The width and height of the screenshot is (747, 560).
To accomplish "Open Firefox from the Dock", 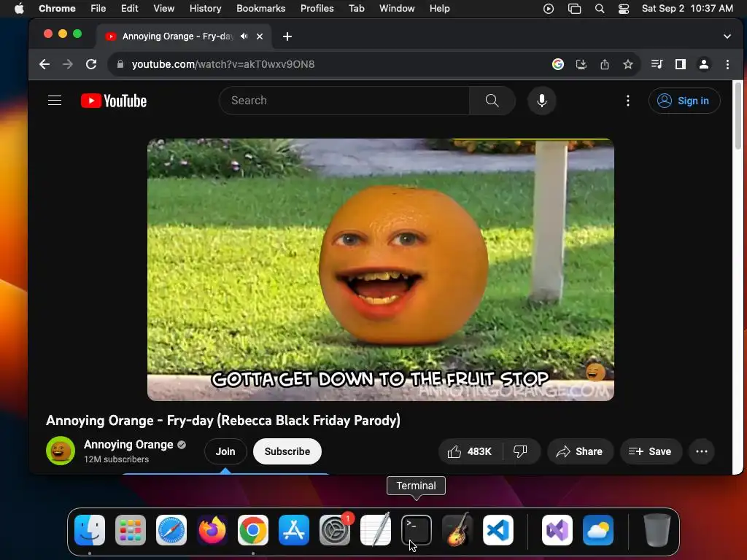I will 212,530.
